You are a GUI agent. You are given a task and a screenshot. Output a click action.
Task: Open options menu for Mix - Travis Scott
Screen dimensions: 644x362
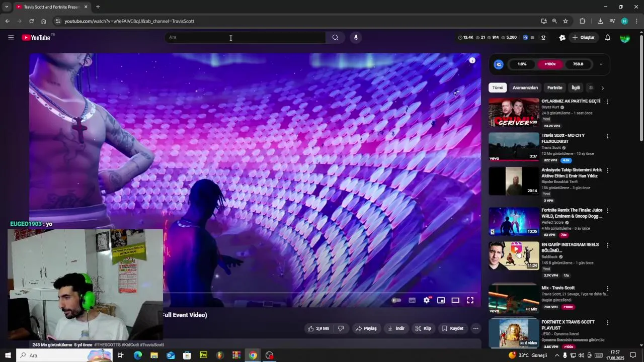(x=607, y=289)
